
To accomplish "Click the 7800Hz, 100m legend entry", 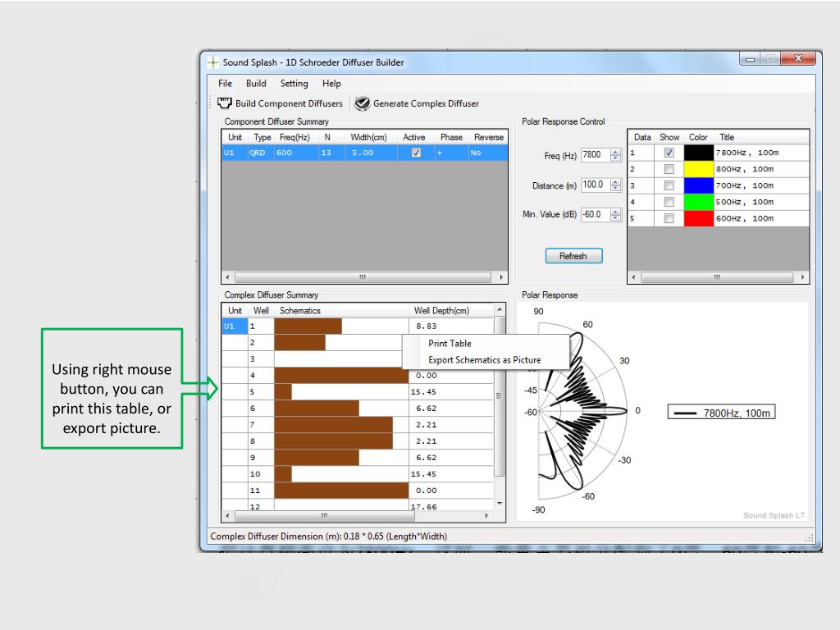I will click(x=721, y=413).
